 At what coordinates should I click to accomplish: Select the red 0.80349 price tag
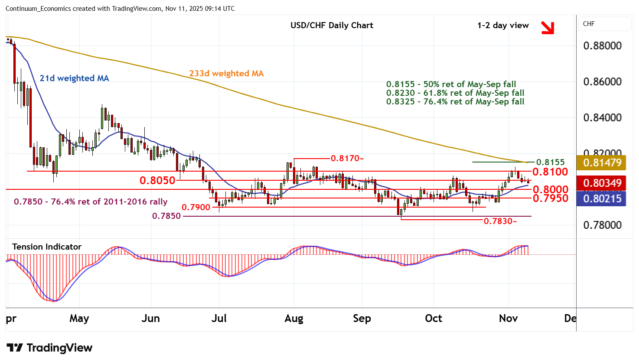602,183
